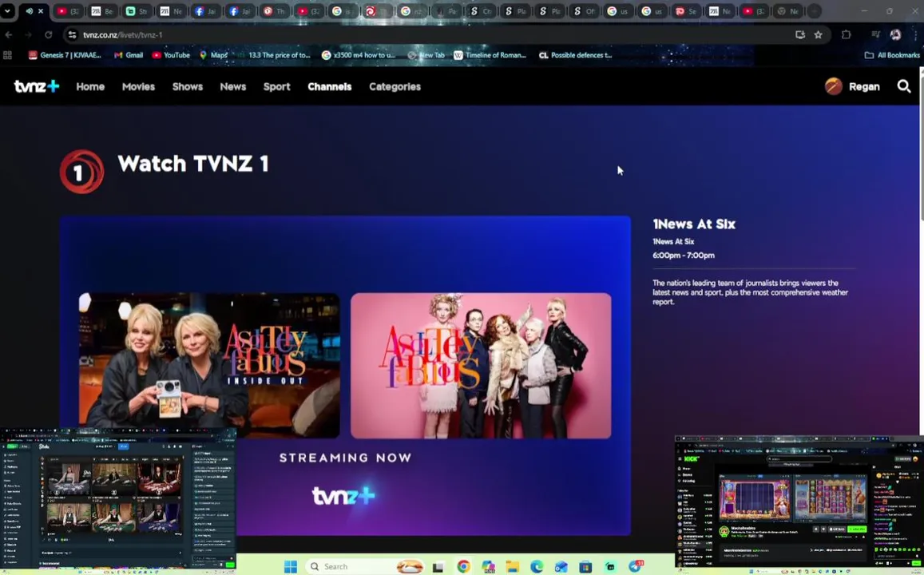Open the Chrome extensions puzzle icon
The width and height of the screenshot is (924, 575).
(x=847, y=35)
